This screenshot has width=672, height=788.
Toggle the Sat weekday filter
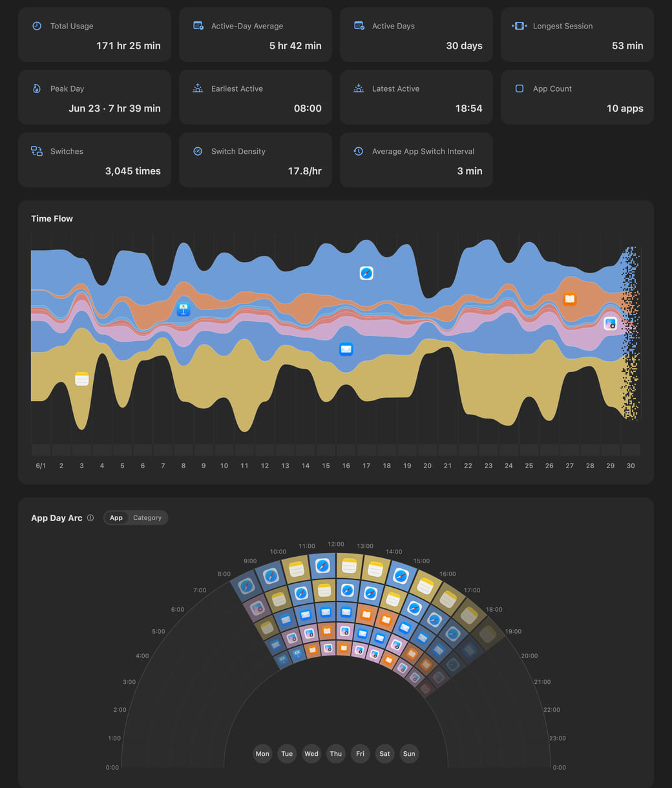[x=384, y=754]
